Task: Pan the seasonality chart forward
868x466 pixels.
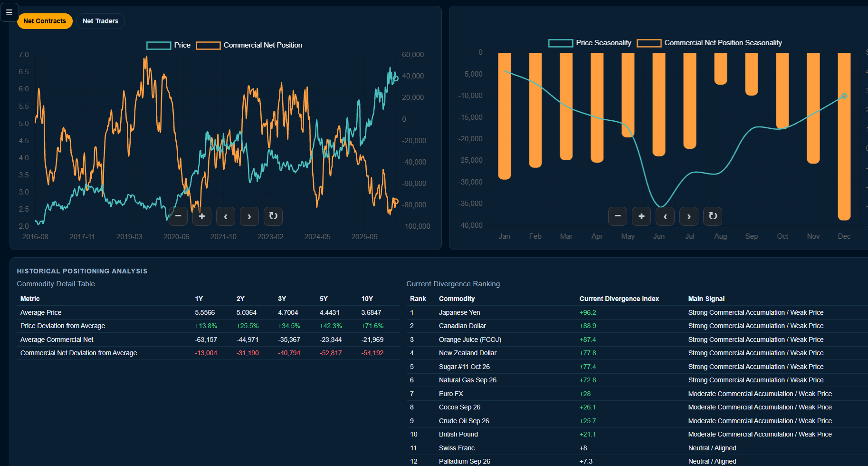Action: [x=689, y=216]
